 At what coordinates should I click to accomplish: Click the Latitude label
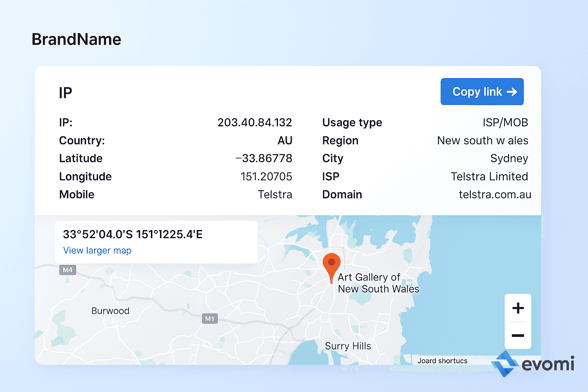[x=81, y=158]
